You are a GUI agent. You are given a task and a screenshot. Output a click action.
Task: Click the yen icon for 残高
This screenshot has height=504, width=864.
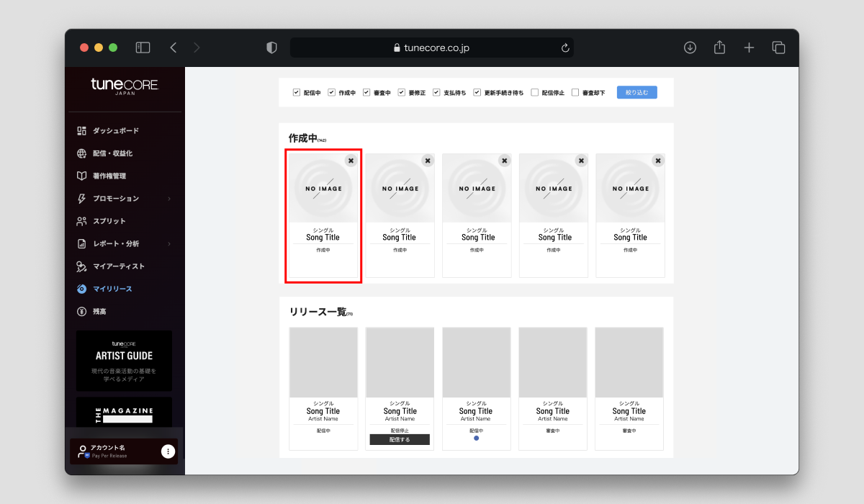click(82, 312)
